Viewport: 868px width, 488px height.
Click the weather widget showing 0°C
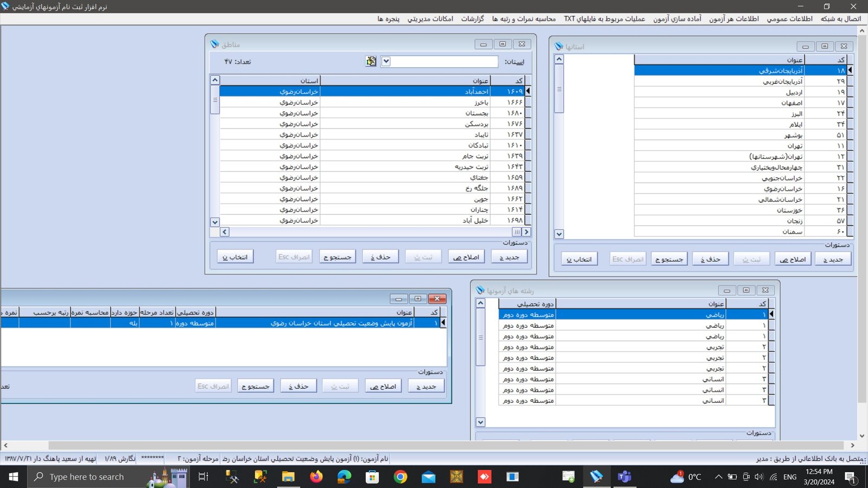(686, 477)
